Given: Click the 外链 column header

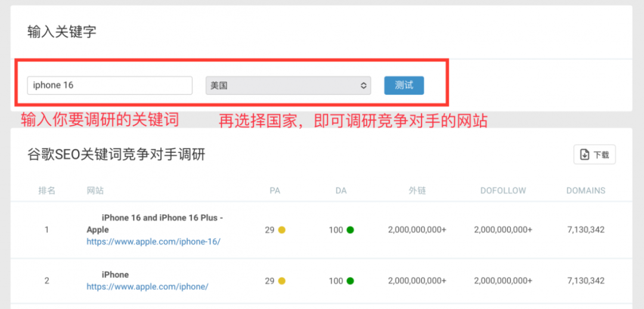Looking at the screenshot, I should tap(417, 191).
